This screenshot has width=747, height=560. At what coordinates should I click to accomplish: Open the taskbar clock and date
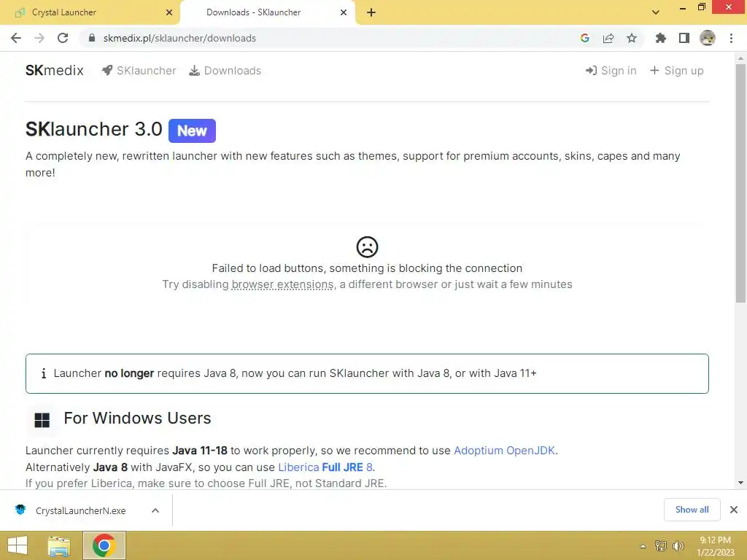(715, 546)
